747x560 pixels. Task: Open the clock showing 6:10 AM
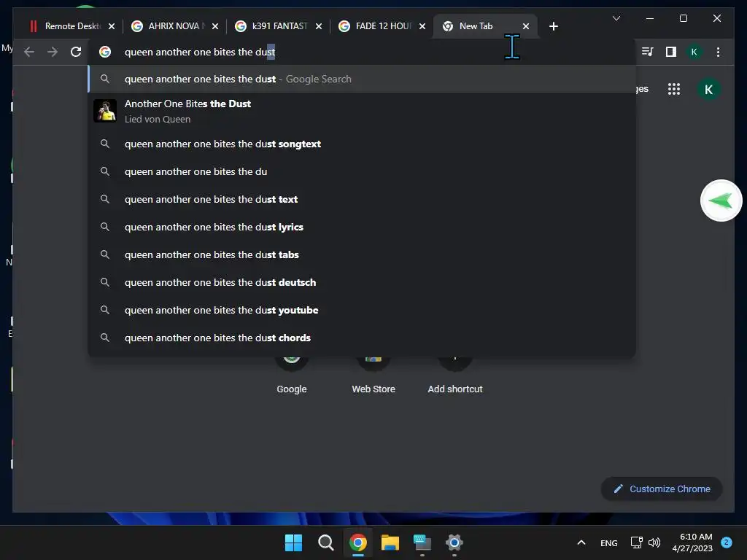click(x=692, y=542)
